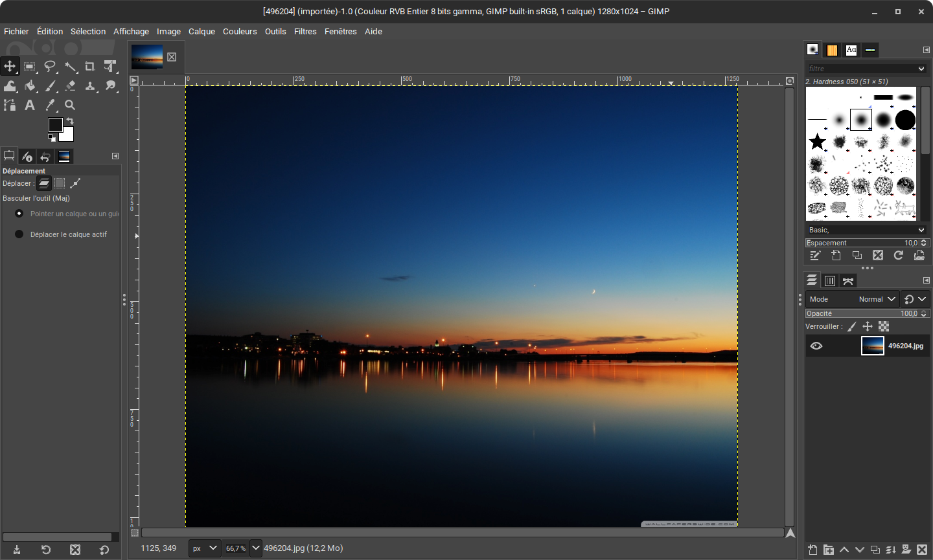933x560 pixels.
Task: Hide the 496204.jpg layer with eye icon
Action: (816, 346)
